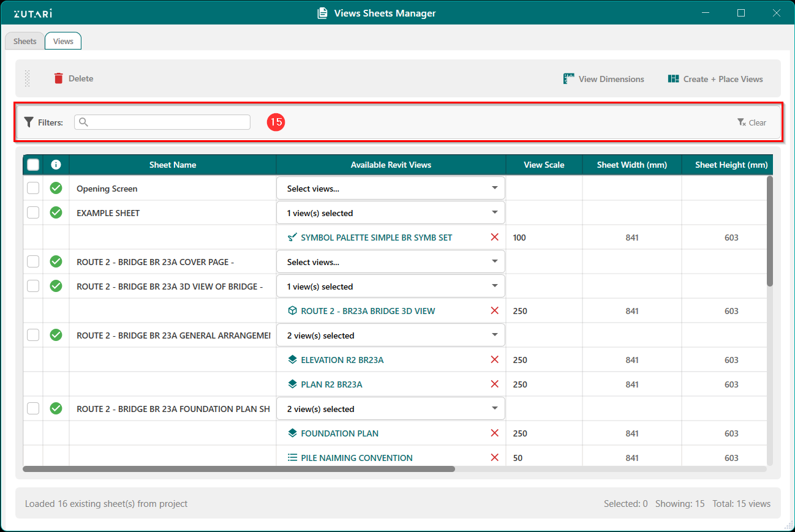Remove the FOUNDATION PLAN view with red X
Image resolution: width=795 pixels, height=532 pixels.
(x=494, y=433)
